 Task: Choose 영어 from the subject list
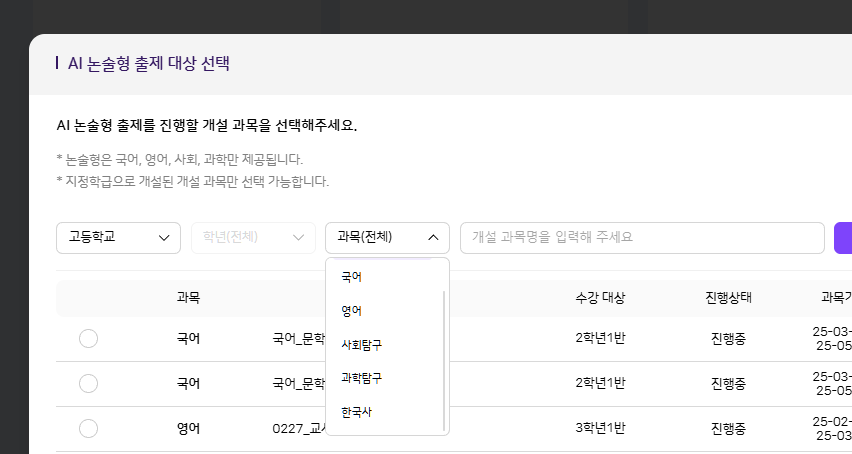(x=352, y=310)
